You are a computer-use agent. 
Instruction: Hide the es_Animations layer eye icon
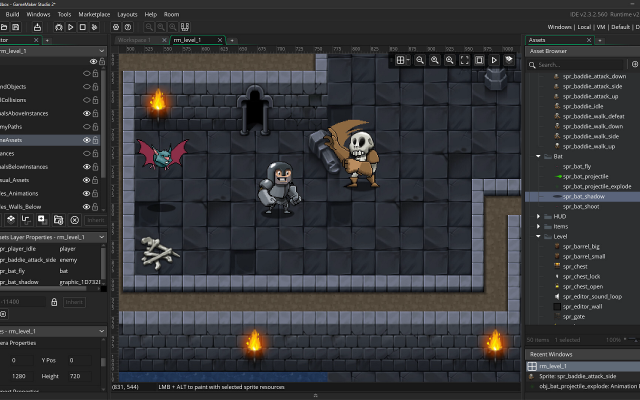tap(87, 193)
